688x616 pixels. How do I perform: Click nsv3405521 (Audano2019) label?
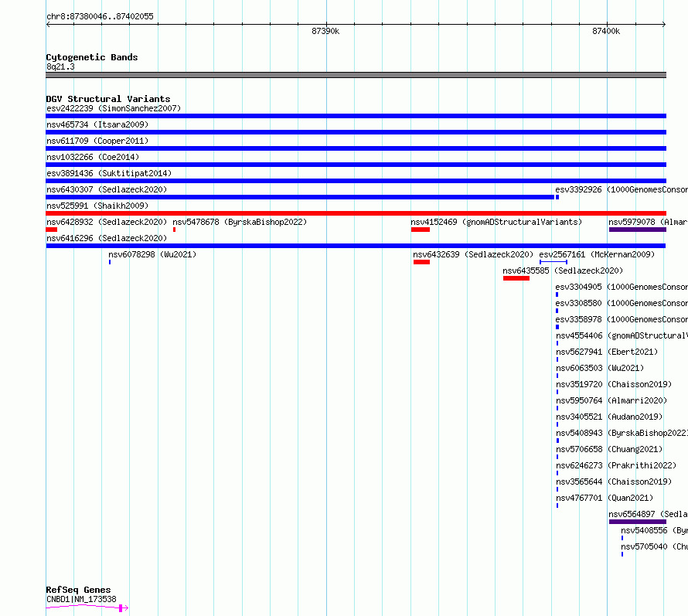(609, 417)
